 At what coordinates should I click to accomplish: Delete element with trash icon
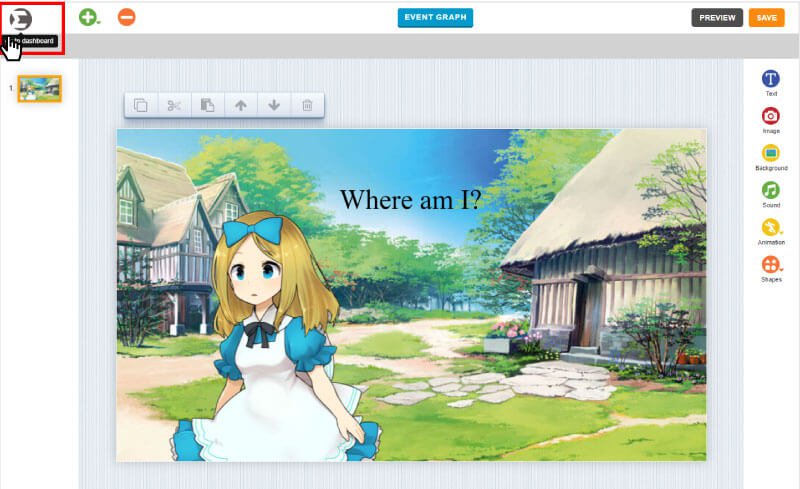pos(307,105)
